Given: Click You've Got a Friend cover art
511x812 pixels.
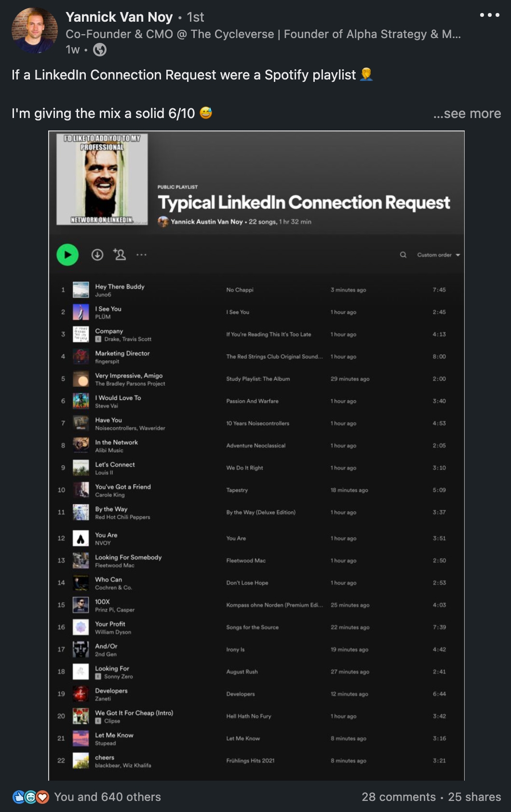Looking at the screenshot, I should click(81, 490).
